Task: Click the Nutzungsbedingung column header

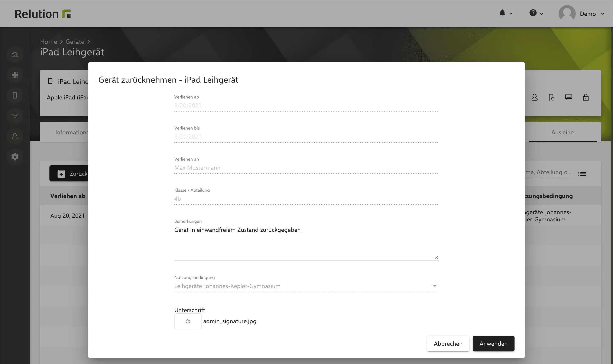Action: pyautogui.click(x=549, y=196)
